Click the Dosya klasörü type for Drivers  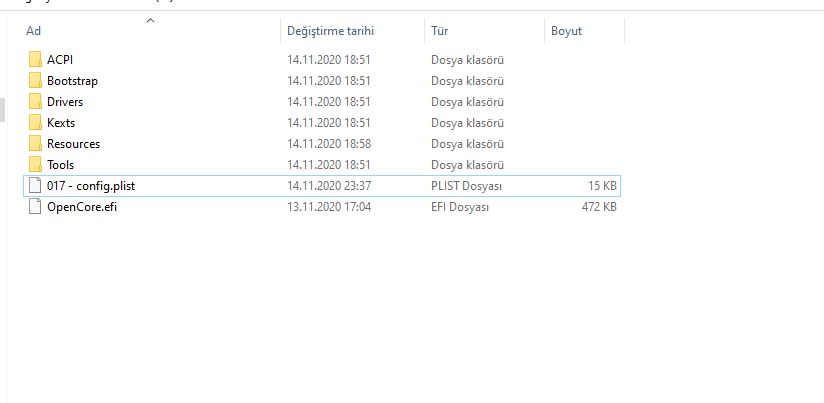(x=468, y=102)
